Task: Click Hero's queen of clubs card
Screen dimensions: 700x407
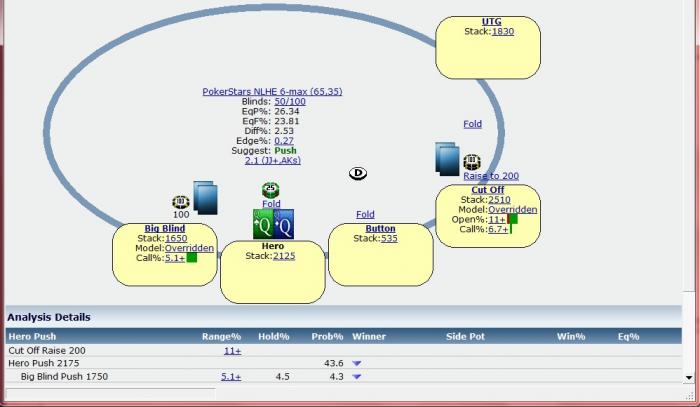Action: [263, 224]
